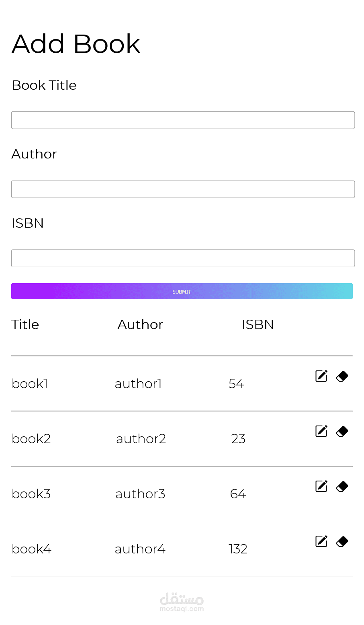Remove book4 with the eraser icon

[342, 542]
